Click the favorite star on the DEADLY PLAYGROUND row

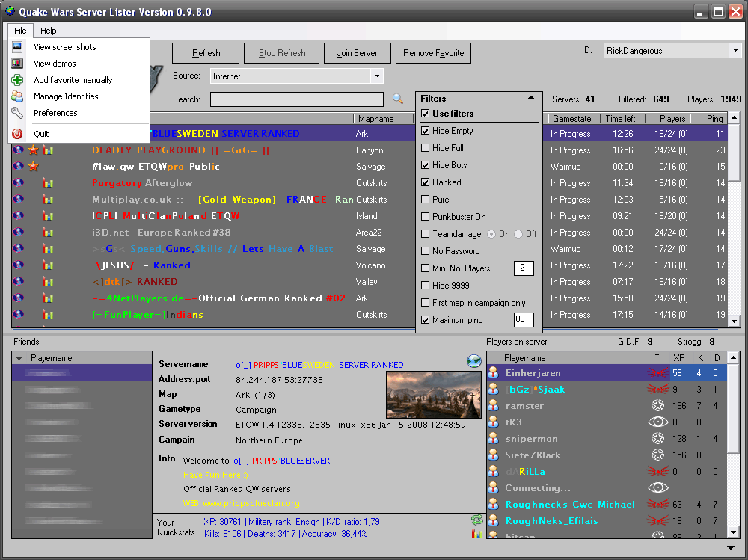(x=33, y=150)
